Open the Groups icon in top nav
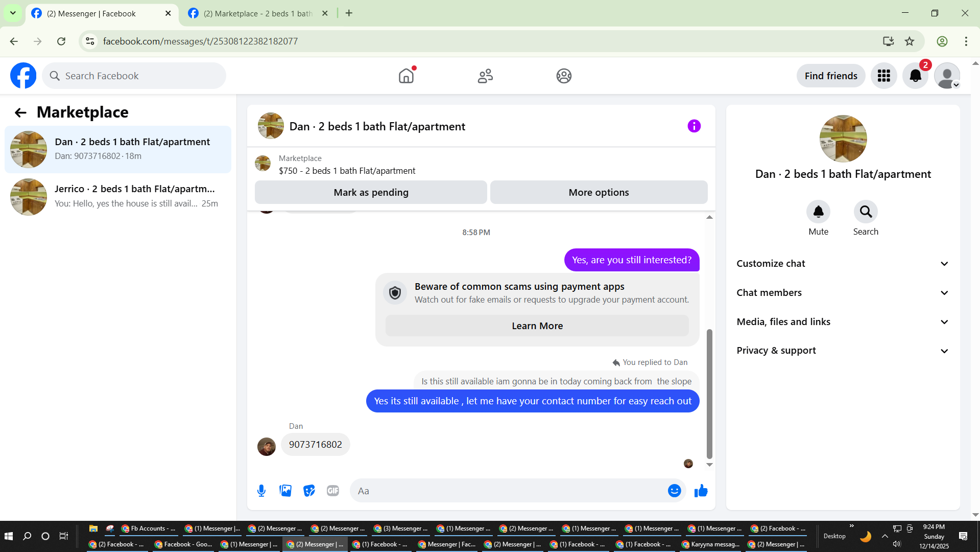The height and width of the screenshot is (552, 980). [564, 76]
